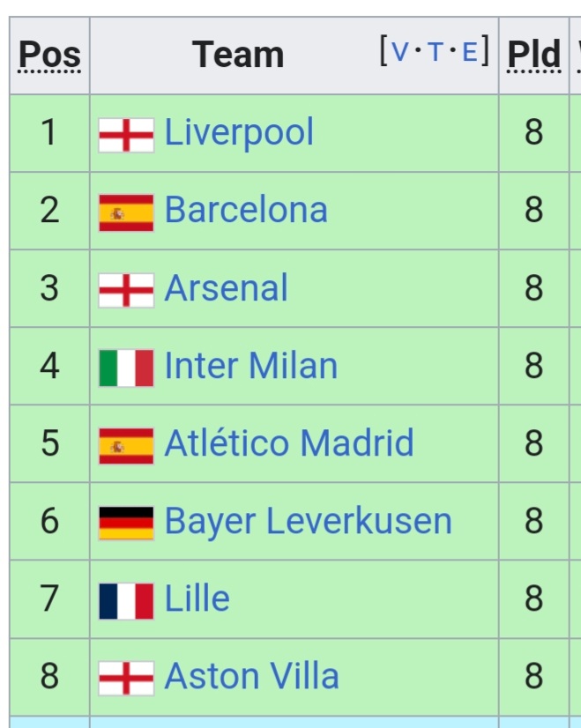Screen dimensions: 581x728
Task: Click the Pos column header
Action: tap(49, 56)
